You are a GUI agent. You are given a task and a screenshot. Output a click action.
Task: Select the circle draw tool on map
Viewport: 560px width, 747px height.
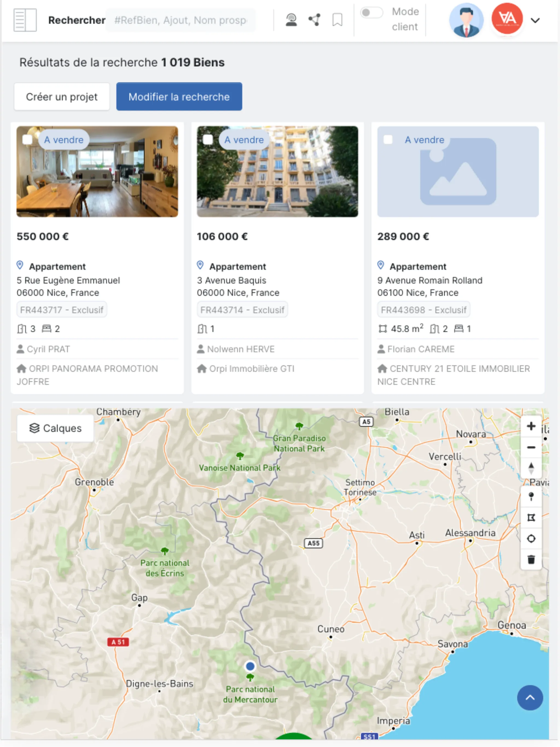531,539
